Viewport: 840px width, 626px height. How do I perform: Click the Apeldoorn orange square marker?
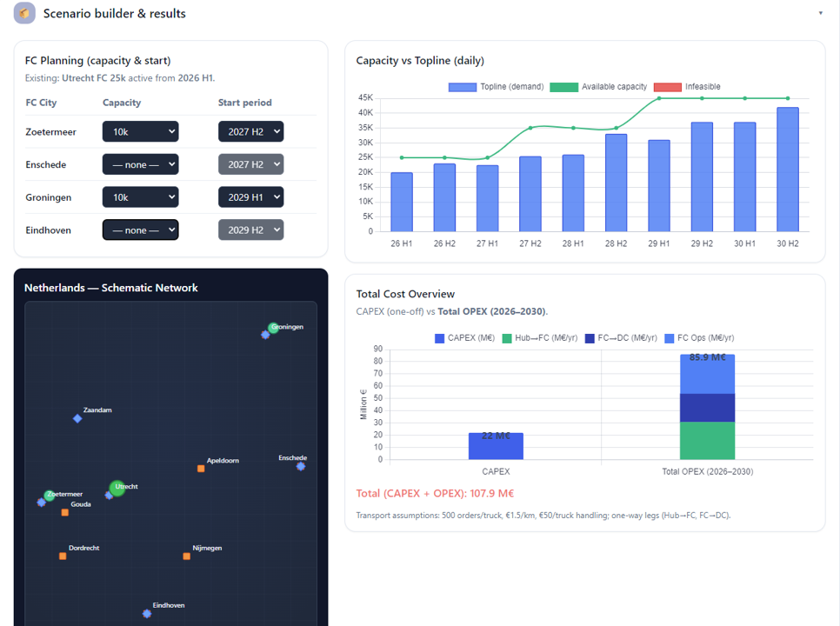point(201,469)
